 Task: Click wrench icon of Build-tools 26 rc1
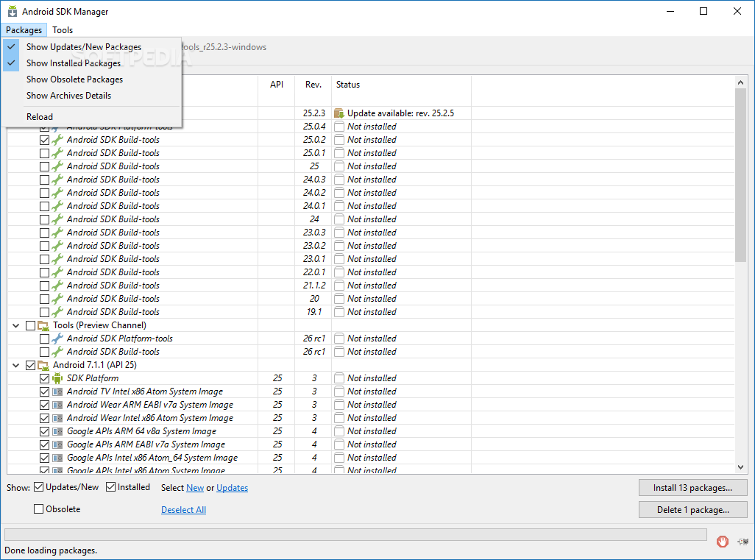pyautogui.click(x=57, y=352)
